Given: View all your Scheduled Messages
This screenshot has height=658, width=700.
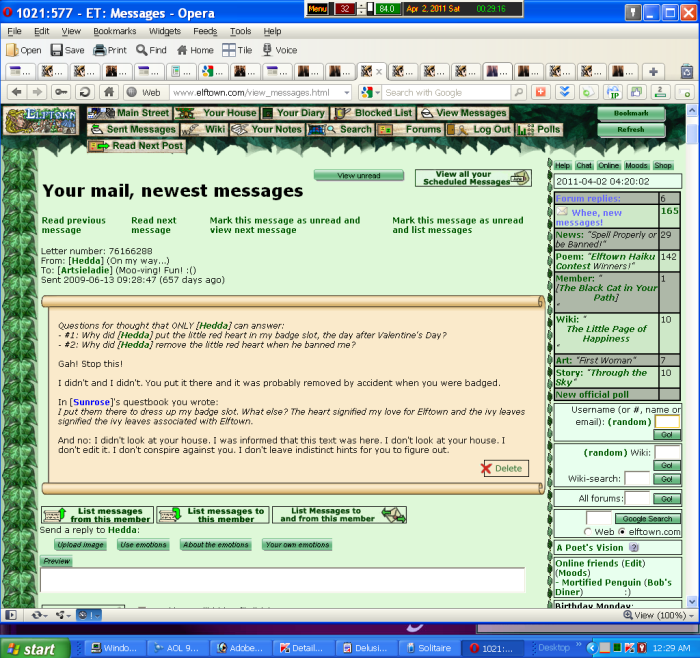Looking at the screenshot, I should pos(473,178).
